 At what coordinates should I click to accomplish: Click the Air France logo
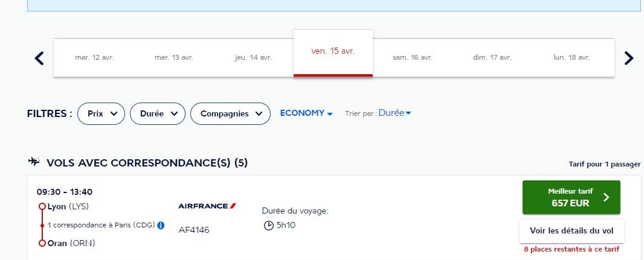(x=207, y=206)
